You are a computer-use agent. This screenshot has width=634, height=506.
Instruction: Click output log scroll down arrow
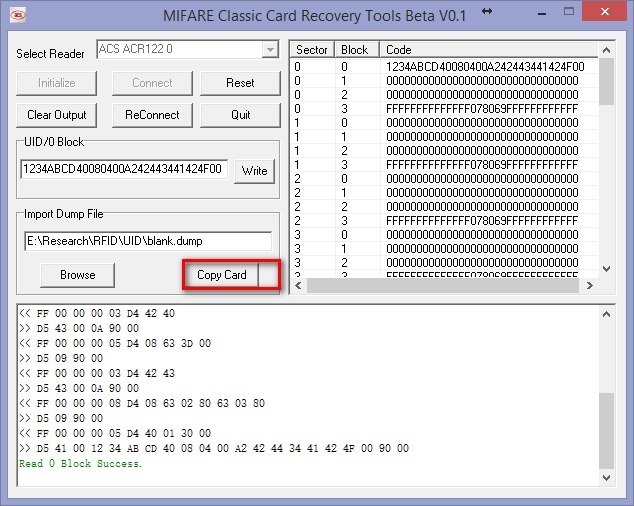click(606, 478)
